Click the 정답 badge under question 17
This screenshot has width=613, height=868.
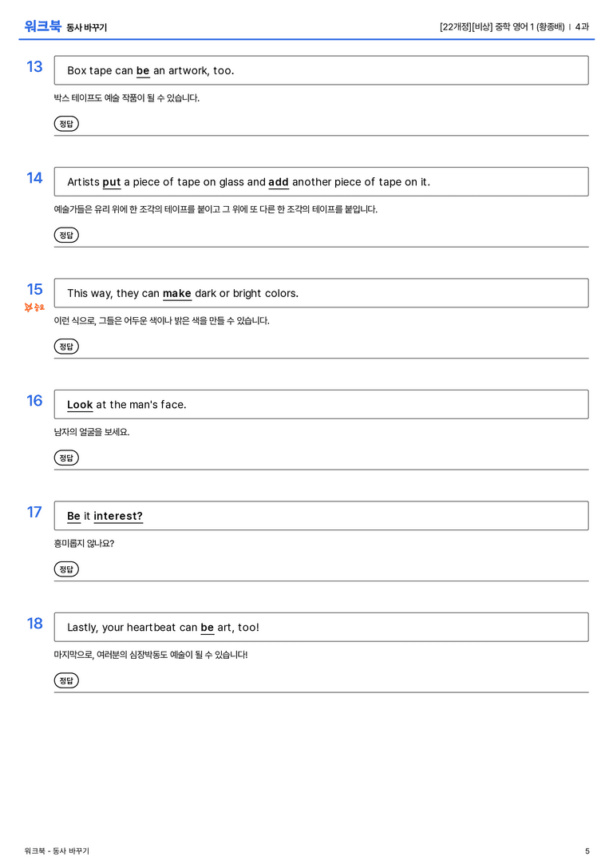click(x=66, y=569)
